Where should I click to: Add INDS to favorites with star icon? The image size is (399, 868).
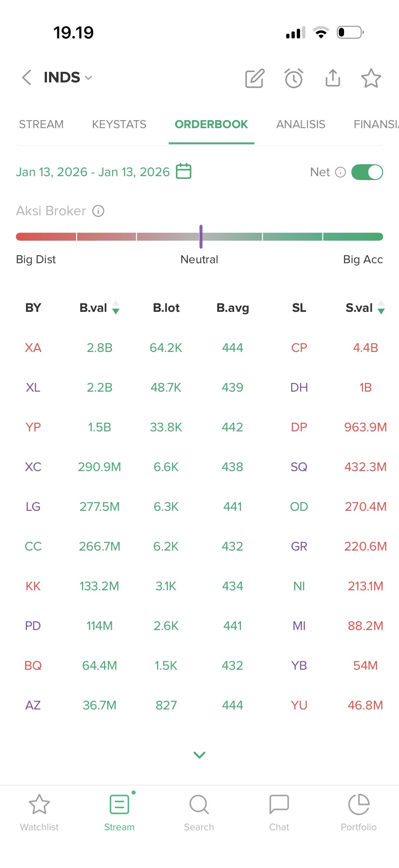pyautogui.click(x=371, y=78)
